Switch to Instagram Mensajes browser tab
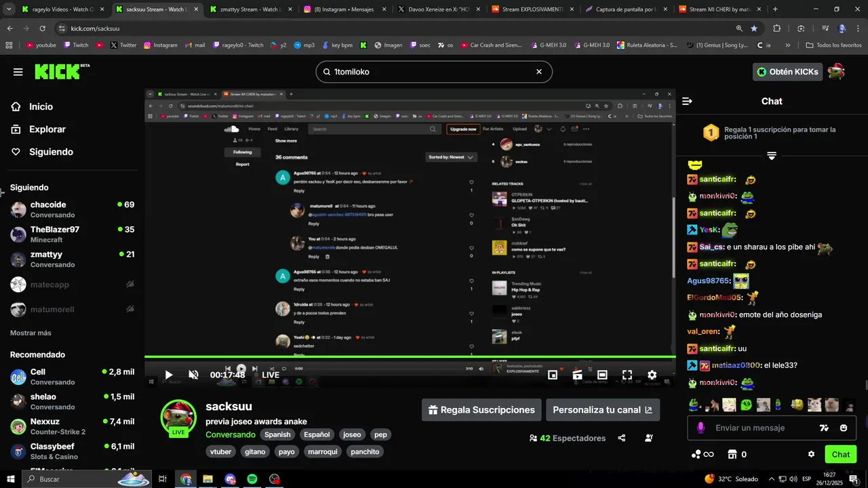This screenshot has width=868, height=488. coord(345,9)
